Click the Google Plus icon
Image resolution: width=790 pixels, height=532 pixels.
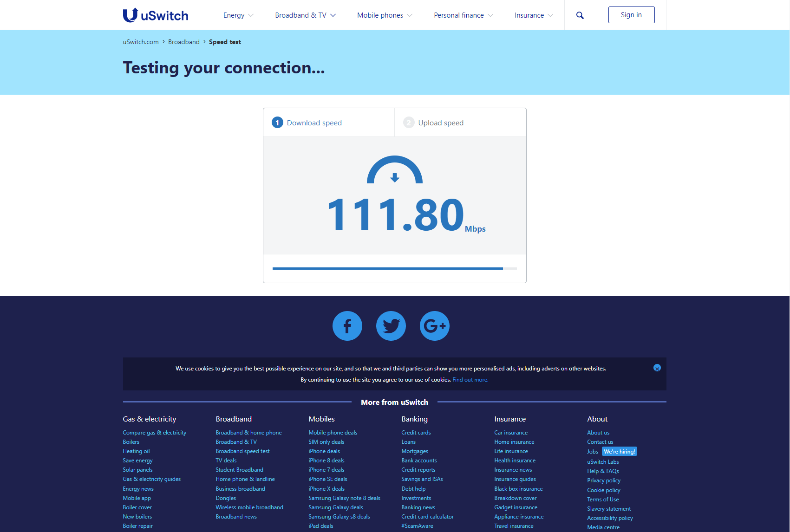pos(435,326)
